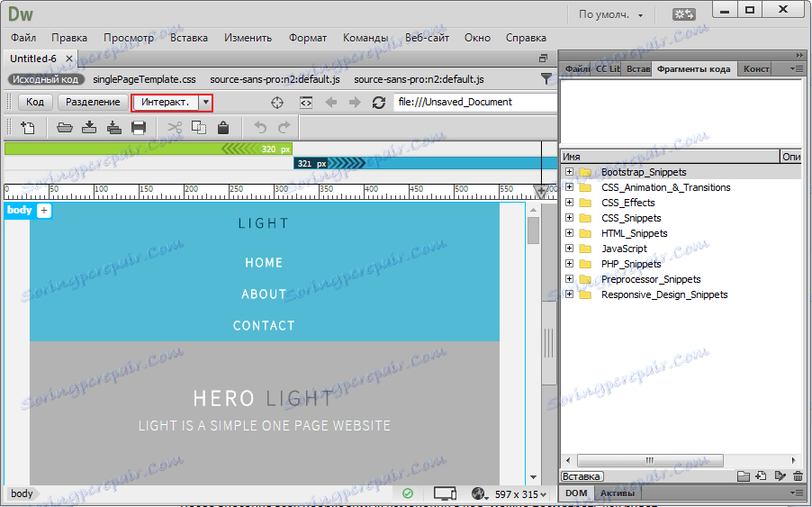
Task: Expand the Responsive_Design_Snippets folder
Action: point(569,294)
